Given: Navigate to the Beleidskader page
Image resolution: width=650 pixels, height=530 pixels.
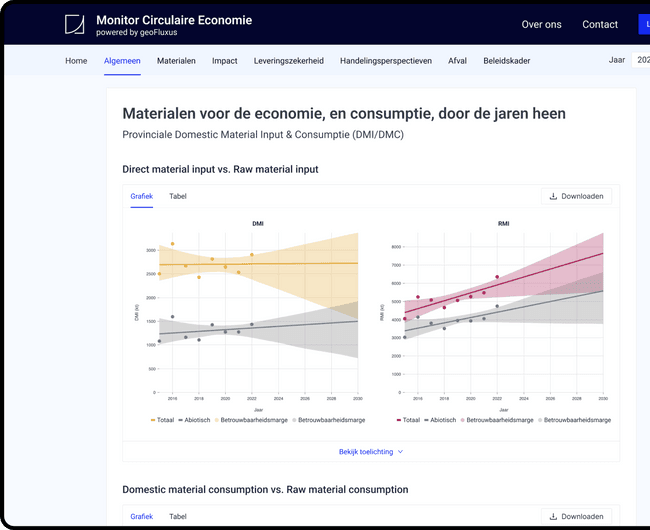Looking at the screenshot, I should tap(506, 61).
